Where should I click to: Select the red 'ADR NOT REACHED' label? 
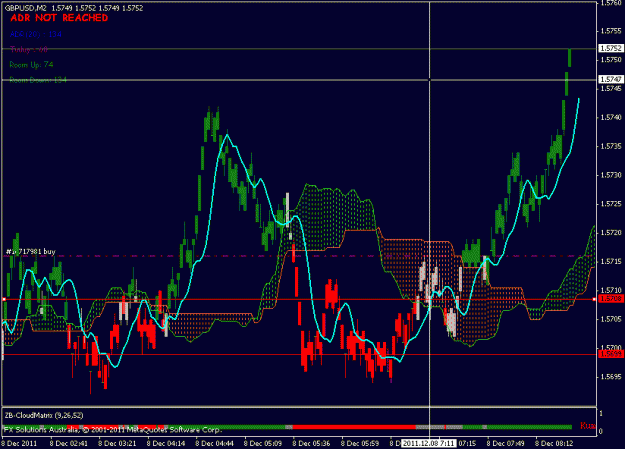tap(59, 18)
